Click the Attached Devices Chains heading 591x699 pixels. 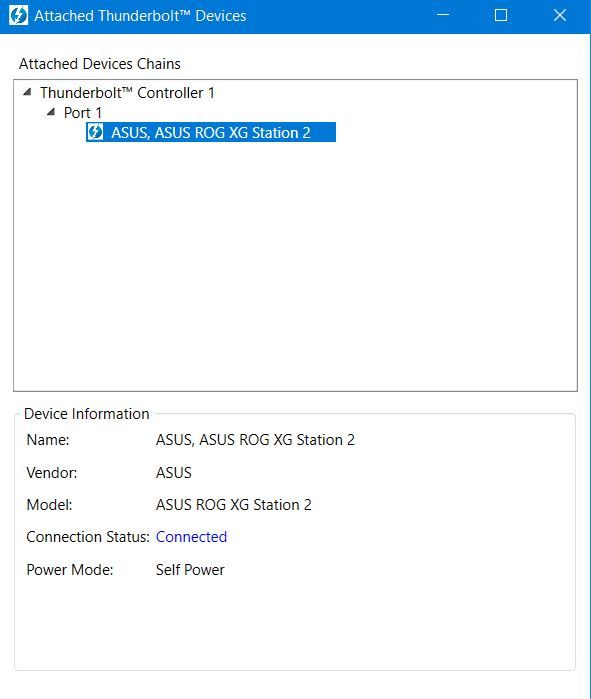tap(100, 64)
